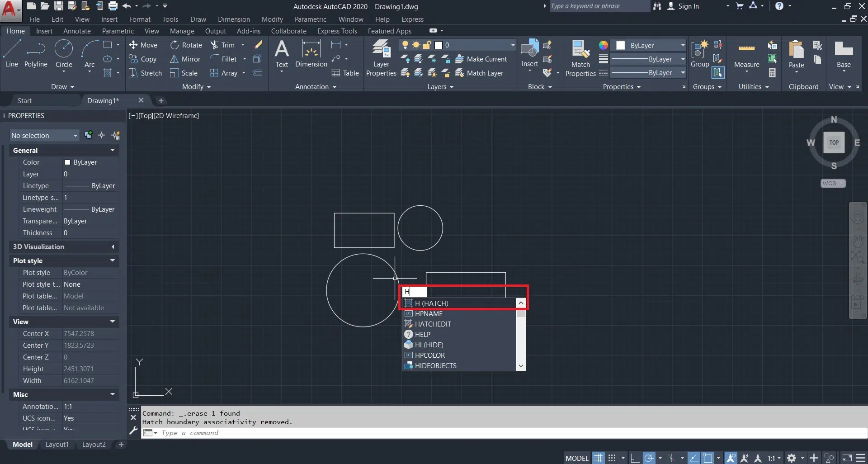Select the Line drawing tool
Viewport: 868px width, 464px height.
coord(12,53)
